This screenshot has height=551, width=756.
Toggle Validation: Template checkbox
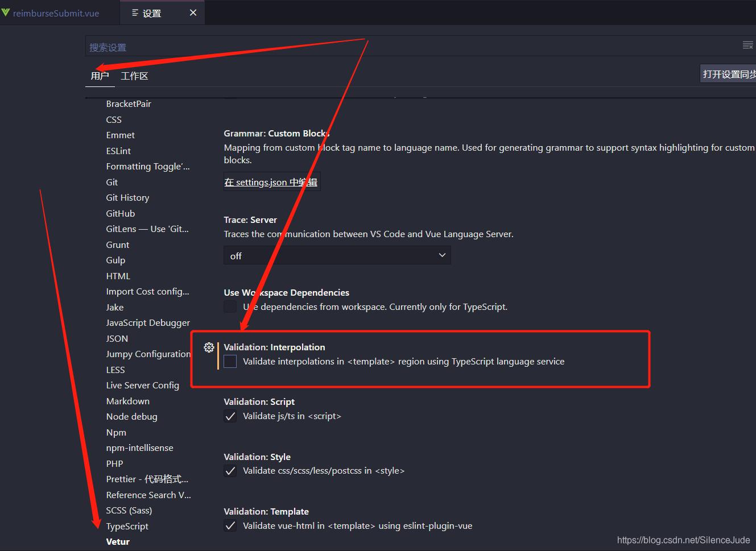pyautogui.click(x=230, y=526)
